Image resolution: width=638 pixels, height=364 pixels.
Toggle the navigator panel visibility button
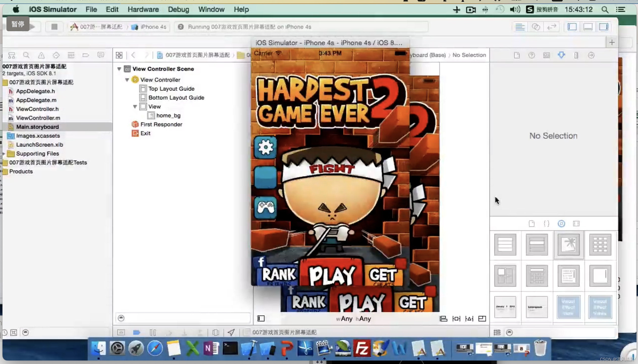(x=572, y=27)
